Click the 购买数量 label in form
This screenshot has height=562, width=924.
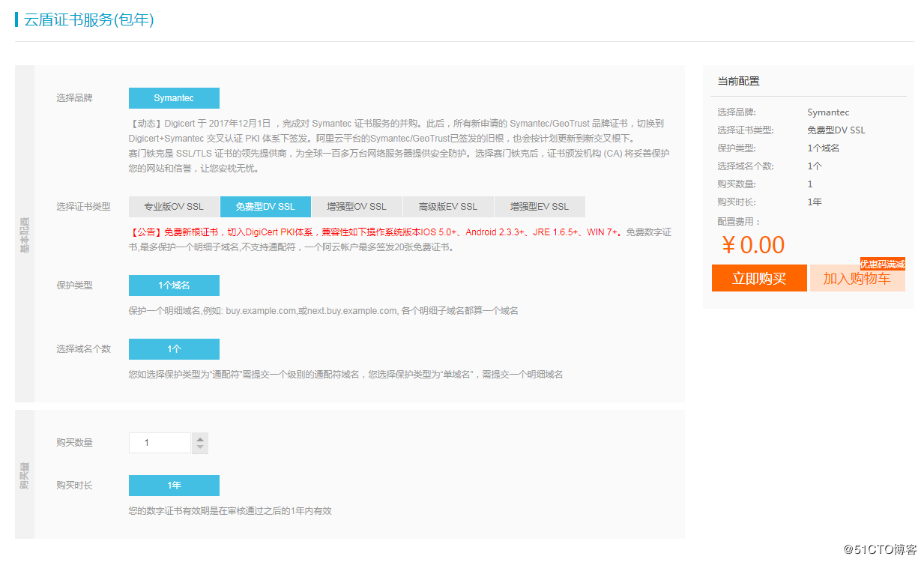pos(74,443)
